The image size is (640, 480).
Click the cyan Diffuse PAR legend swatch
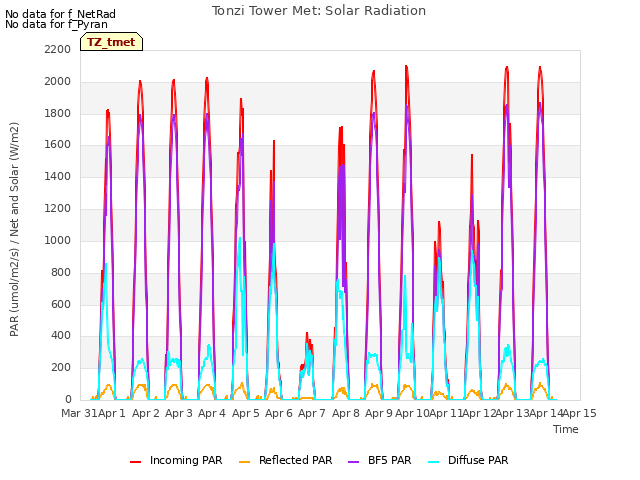coord(434,461)
